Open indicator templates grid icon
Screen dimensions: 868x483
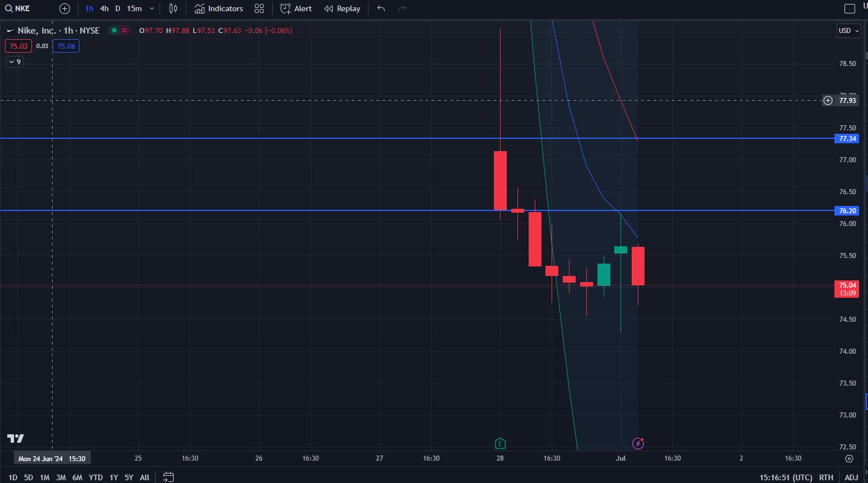[x=259, y=8]
